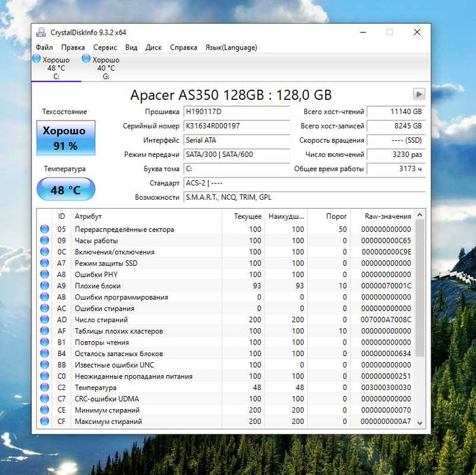Open the Диск menu
This screenshot has height=475, width=476.
(x=153, y=48)
